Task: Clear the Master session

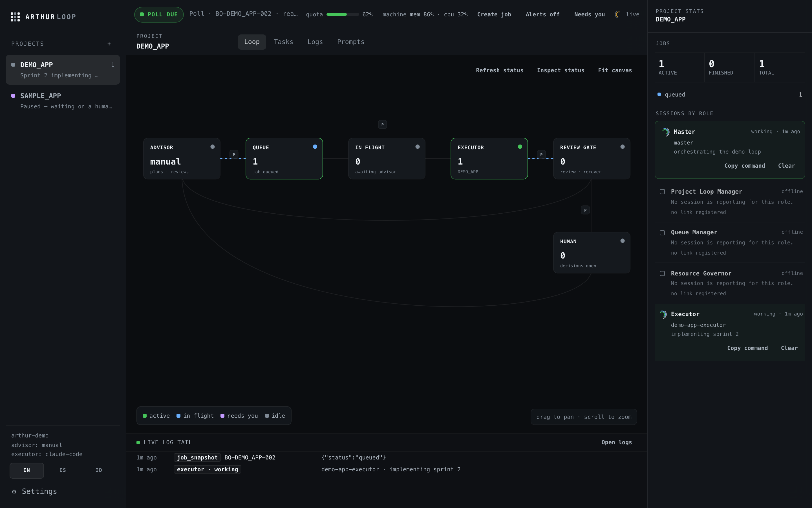Action: tap(787, 166)
